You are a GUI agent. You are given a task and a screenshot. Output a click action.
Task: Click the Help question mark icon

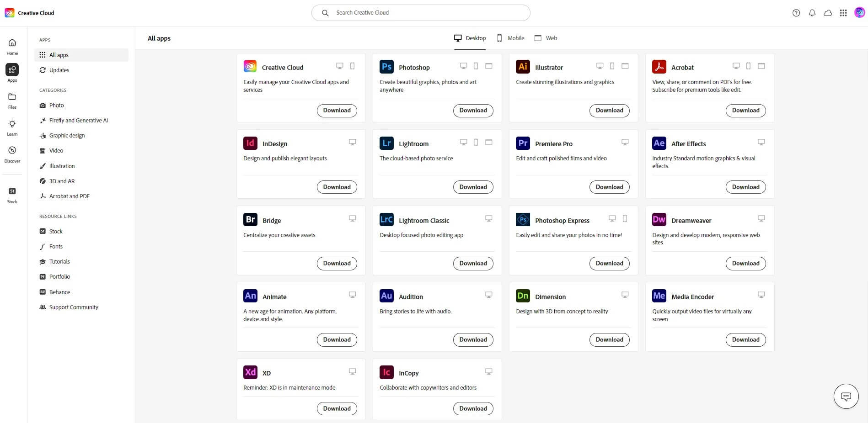[x=796, y=13]
